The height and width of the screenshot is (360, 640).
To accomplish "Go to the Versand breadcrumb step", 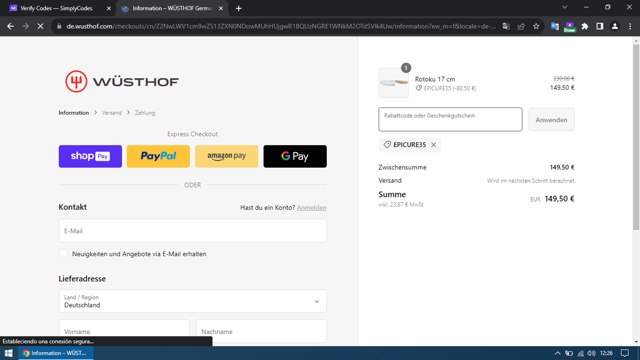I will [112, 113].
